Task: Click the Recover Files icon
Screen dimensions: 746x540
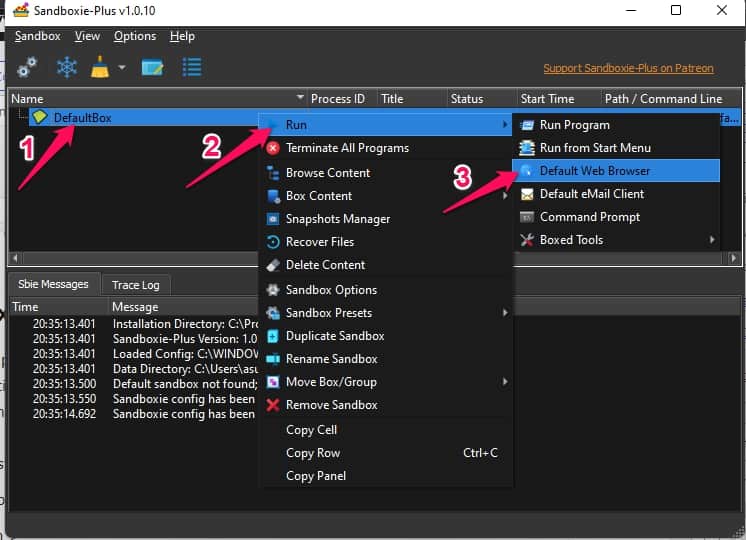Action: coord(273,242)
